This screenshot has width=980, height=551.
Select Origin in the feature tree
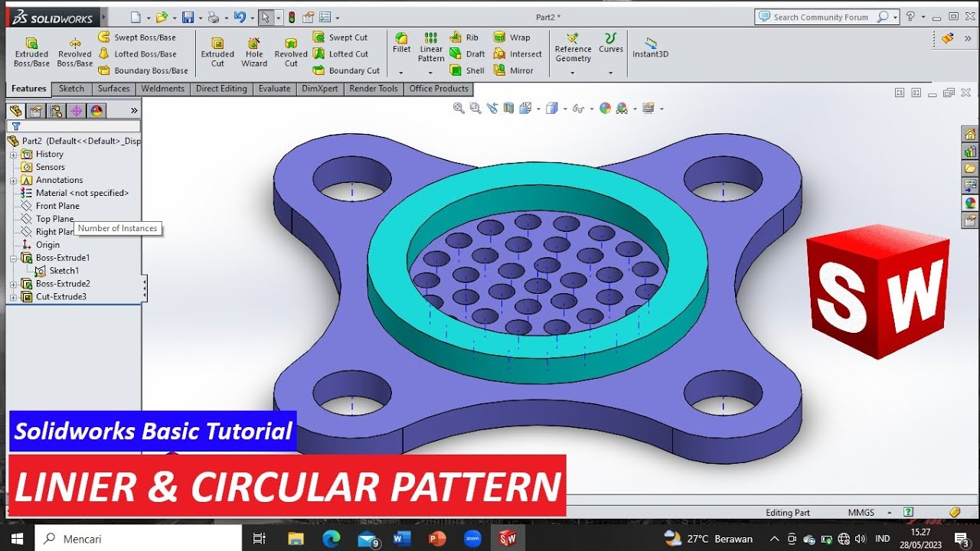pos(41,245)
